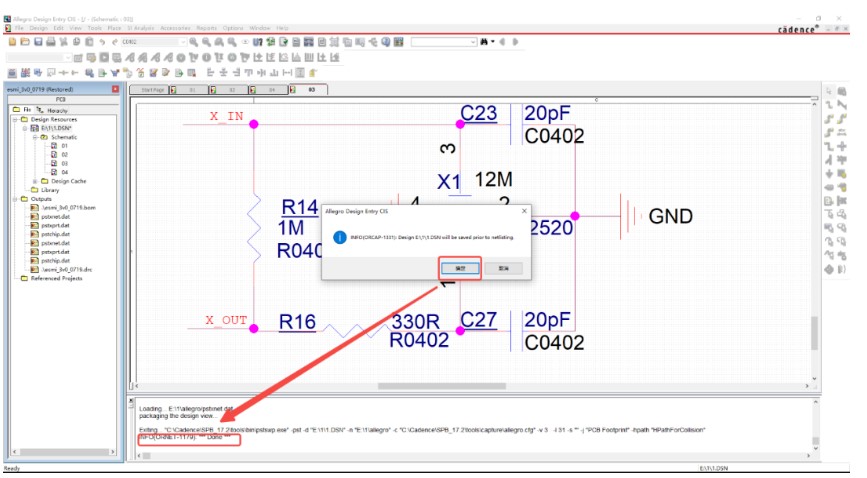Click the New document toolbar icon
The image size is (867, 478).
(12, 42)
